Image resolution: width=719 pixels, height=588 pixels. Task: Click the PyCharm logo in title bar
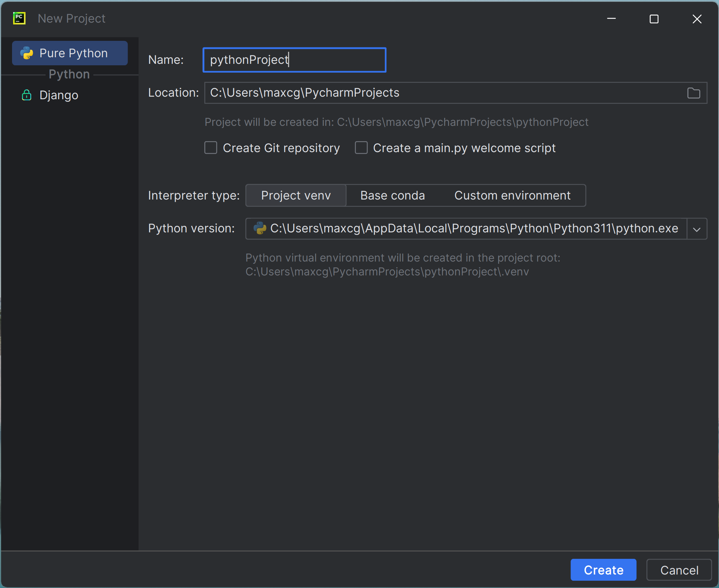pos(19,18)
